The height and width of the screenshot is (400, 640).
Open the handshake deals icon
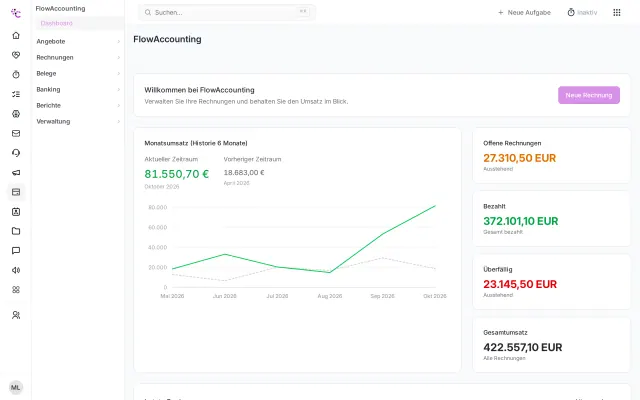(x=16, y=55)
